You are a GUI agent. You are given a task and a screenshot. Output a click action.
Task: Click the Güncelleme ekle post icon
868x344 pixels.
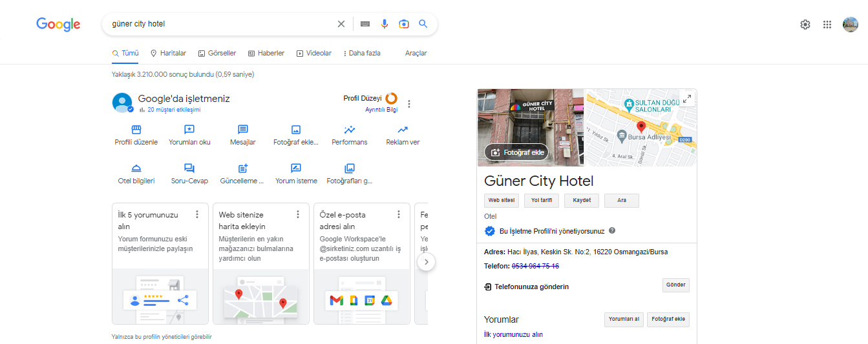click(x=243, y=168)
